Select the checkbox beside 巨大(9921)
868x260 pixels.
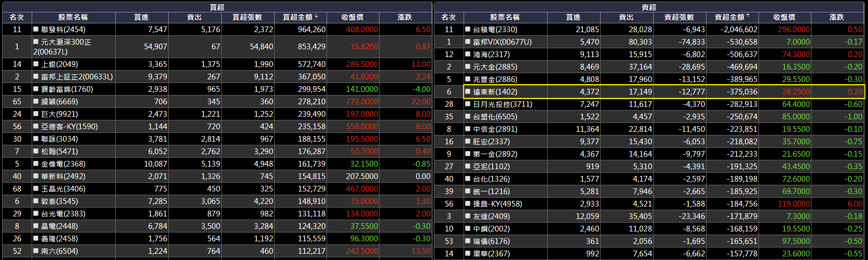pyautogui.click(x=36, y=114)
